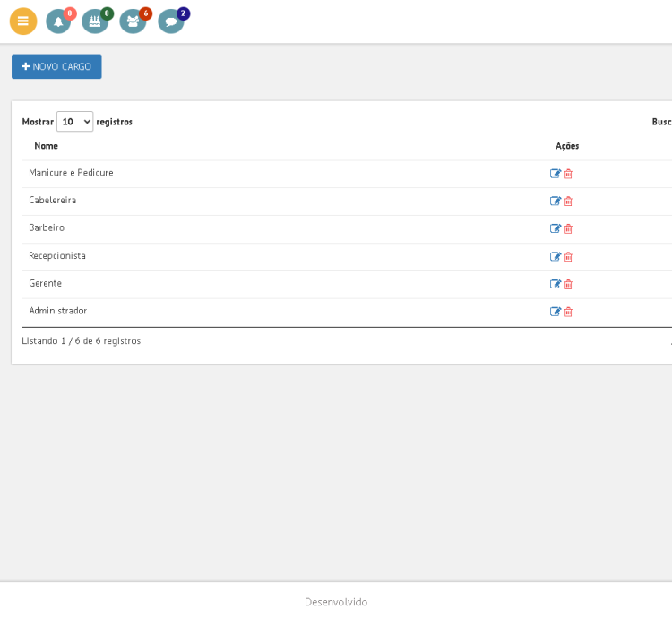Viewport: 672px width, 618px height.
Task: Delete the Manicure e Pedicure row
Action: point(568,174)
